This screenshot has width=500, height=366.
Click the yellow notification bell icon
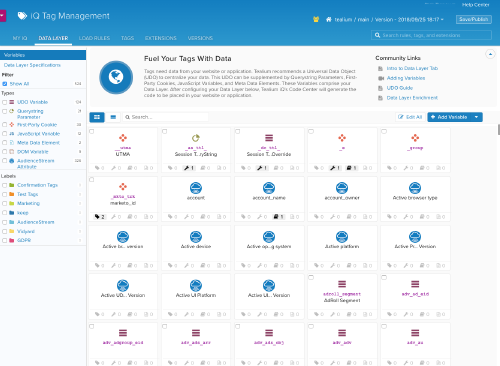[316, 19]
